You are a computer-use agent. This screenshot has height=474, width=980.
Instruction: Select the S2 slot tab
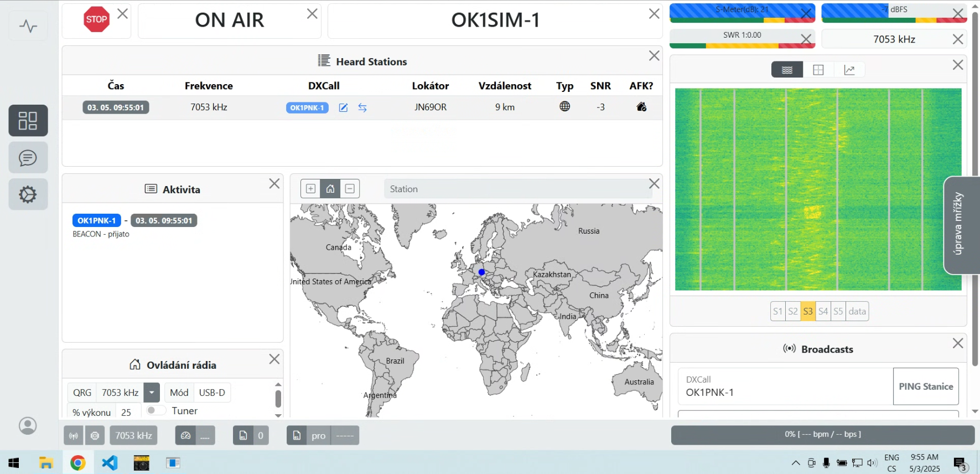point(793,311)
